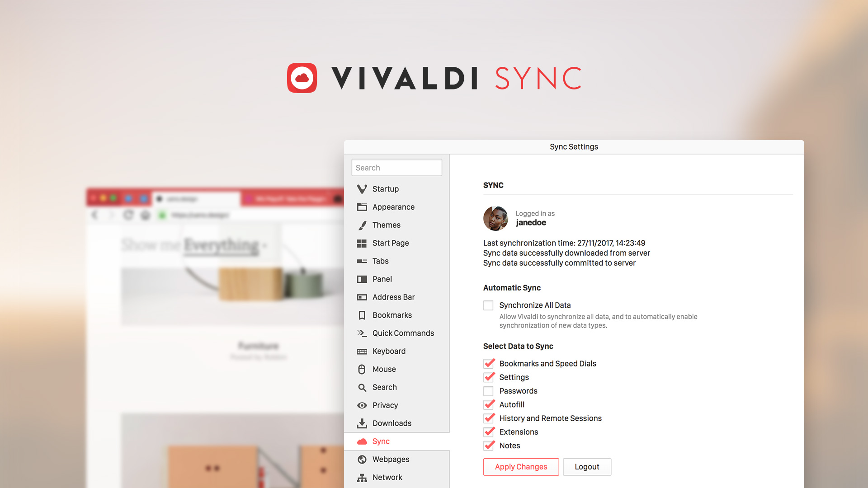This screenshot has height=488, width=868.
Task: Click the Search settings input field
Action: click(x=396, y=167)
